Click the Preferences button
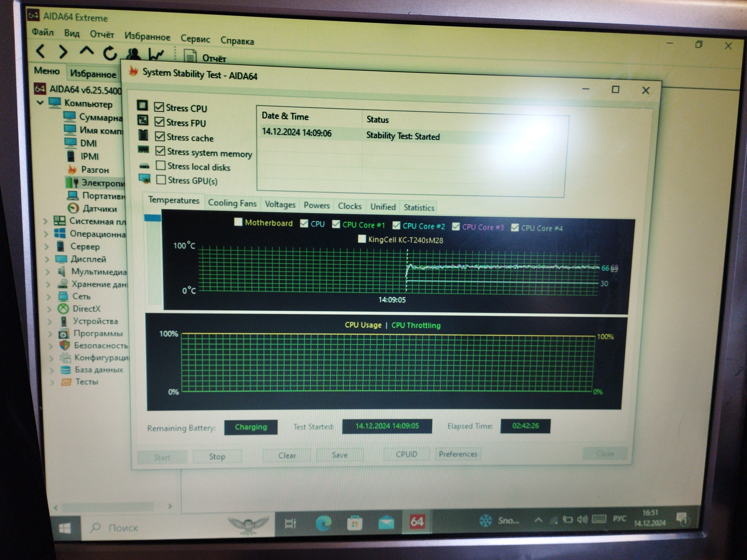Viewport: 747px width, 560px height. tap(458, 454)
